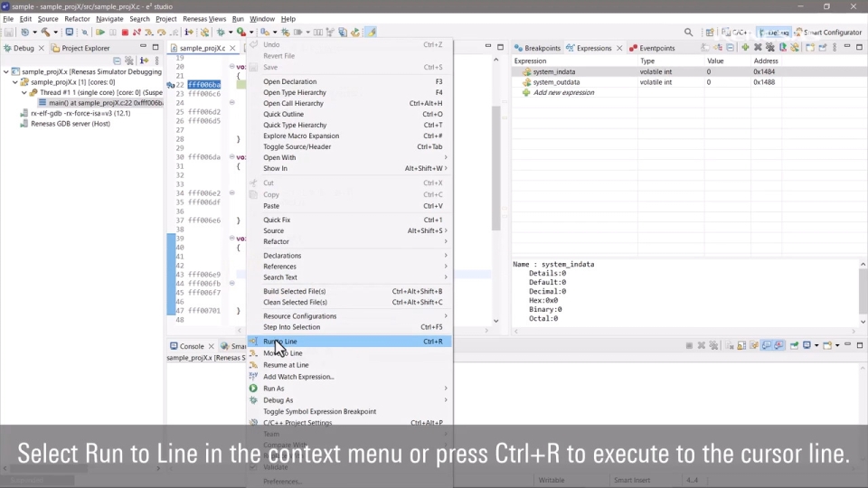The width and height of the screenshot is (868, 488).
Task: Click the Suspend pause icon in toolbar
Action: 113,33
